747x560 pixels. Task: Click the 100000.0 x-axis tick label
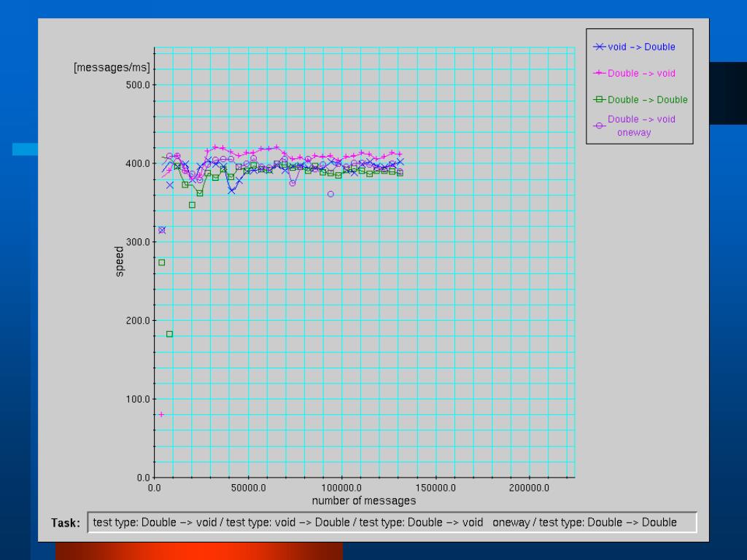341,488
